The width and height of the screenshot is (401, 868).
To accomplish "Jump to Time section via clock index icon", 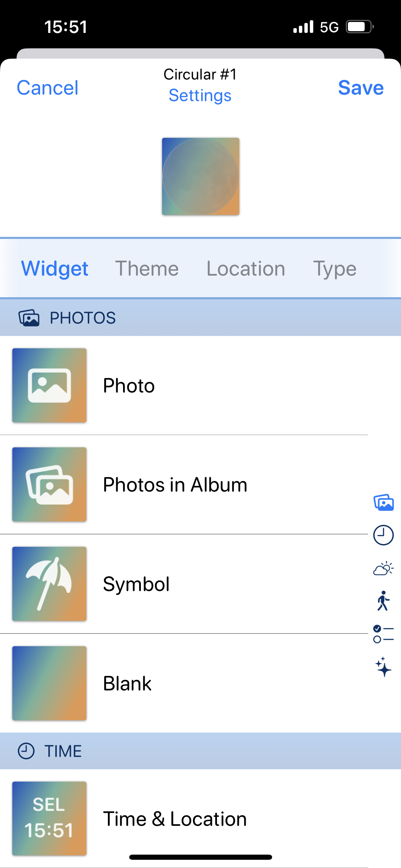I will click(383, 535).
